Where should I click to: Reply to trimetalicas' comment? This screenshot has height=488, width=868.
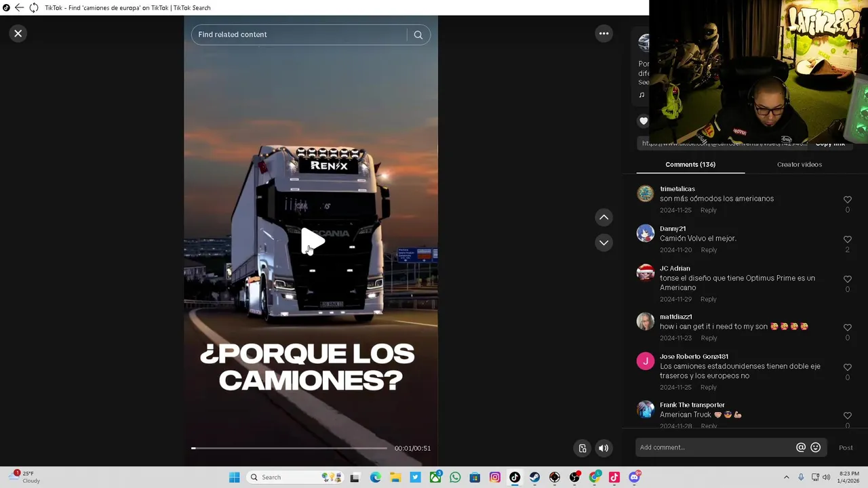click(708, 210)
